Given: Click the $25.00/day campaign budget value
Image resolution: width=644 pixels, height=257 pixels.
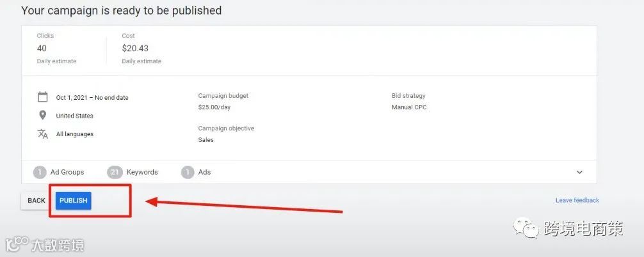Looking at the screenshot, I should (214, 107).
